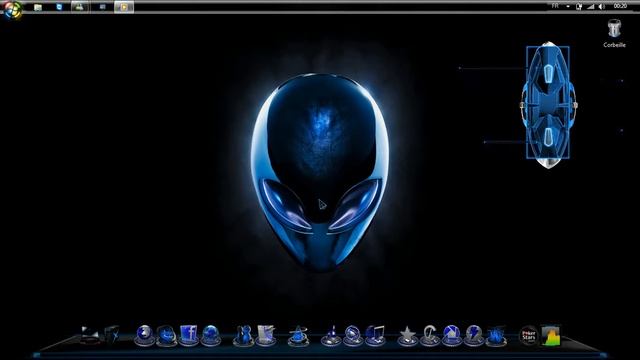The width and height of the screenshot is (640, 360).
Task: Open the black cube dock icon
Action: click(112, 334)
